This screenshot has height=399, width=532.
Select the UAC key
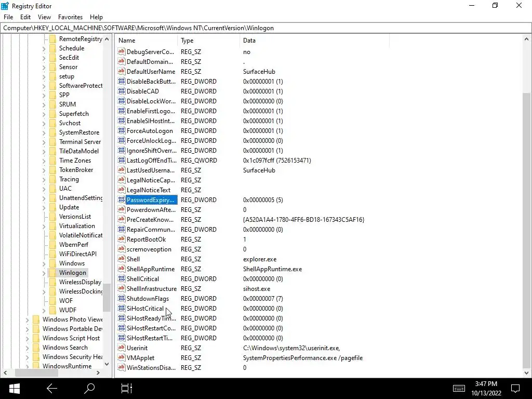click(65, 188)
